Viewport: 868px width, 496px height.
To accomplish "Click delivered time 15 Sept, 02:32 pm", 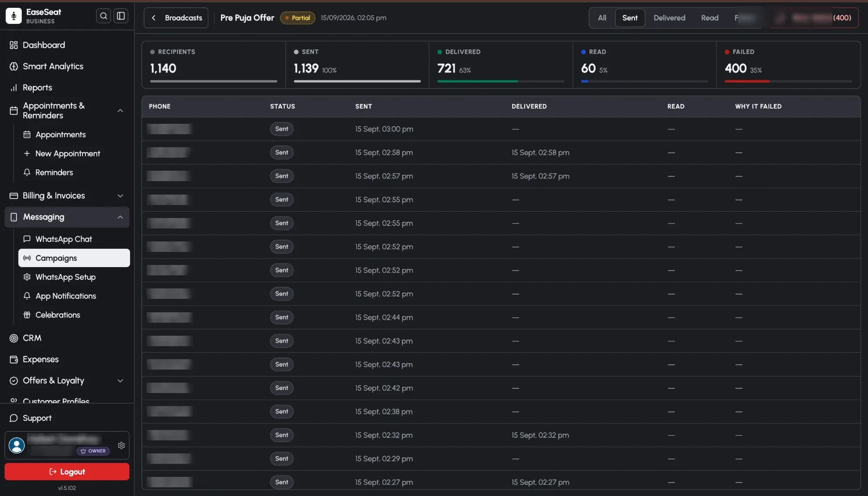I will [540, 435].
